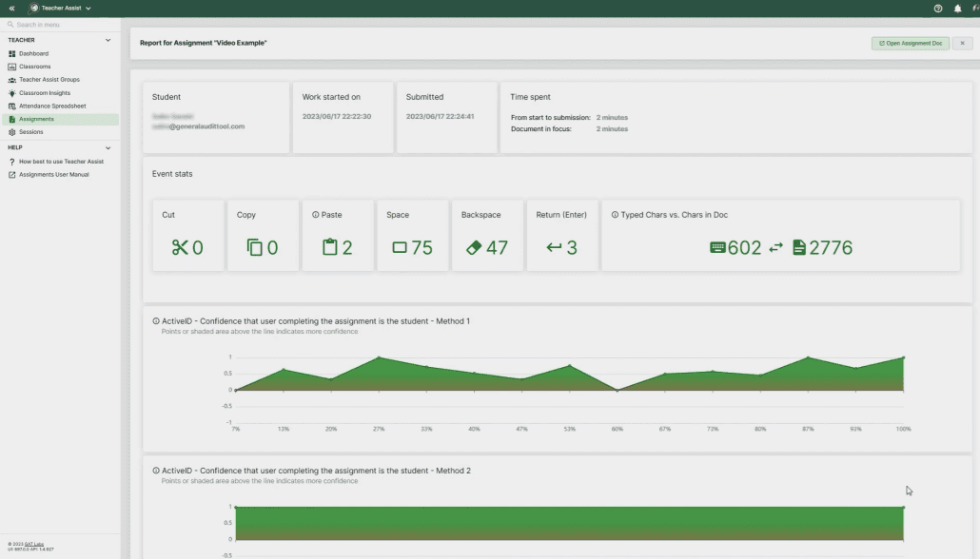Click the info icon next to Paste
The image size is (980, 559).
[316, 215]
